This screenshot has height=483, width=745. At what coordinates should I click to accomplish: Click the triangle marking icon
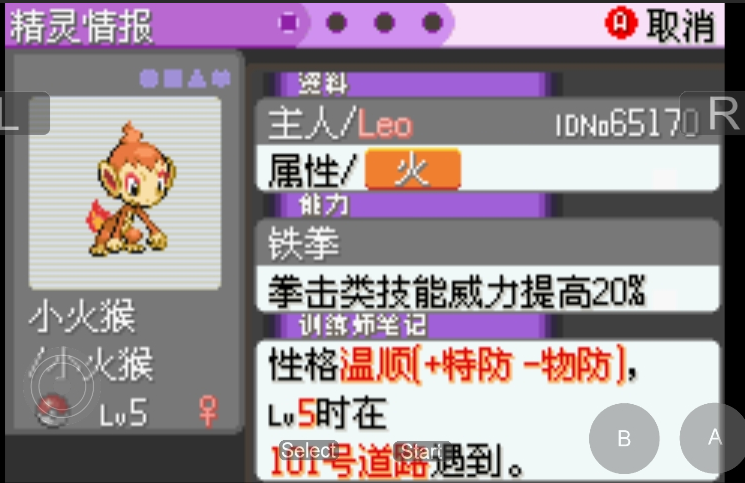197,79
